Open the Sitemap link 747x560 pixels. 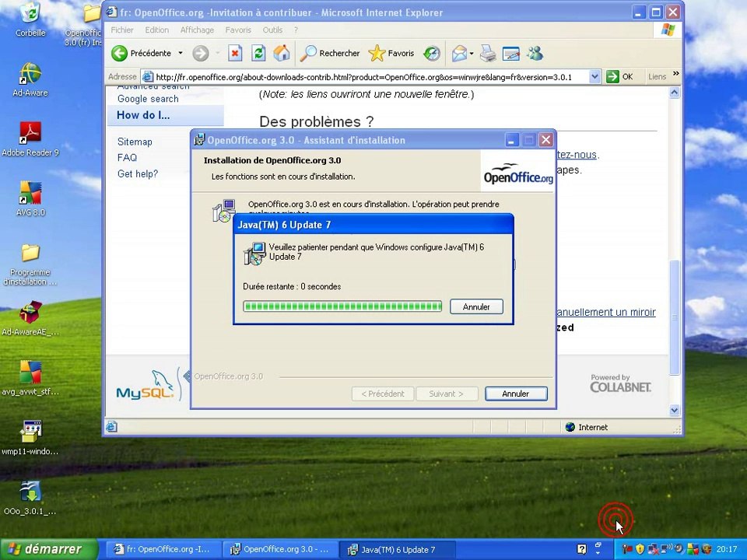point(135,142)
